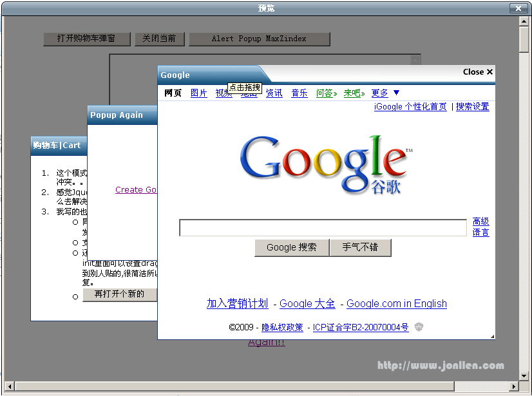Image resolution: width=532 pixels, height=396 pixels.
Task: Open the 更多 link
Action: pyautogui.click(x=379, y=93)
